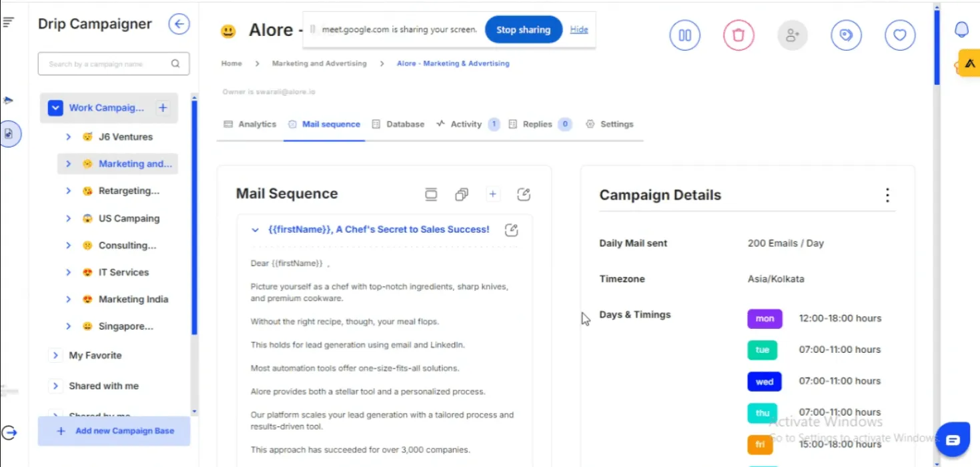Expand the My Favorite section

point(56,356)
